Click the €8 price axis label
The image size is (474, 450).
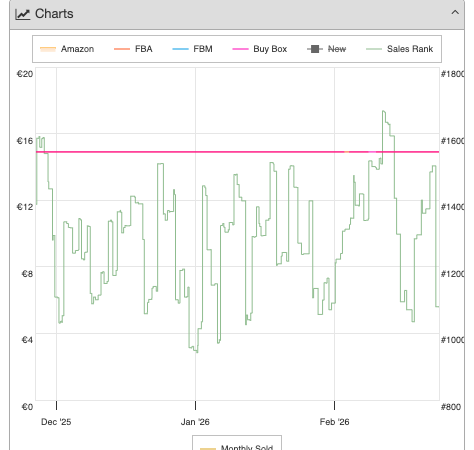pyautogui.click(x=27, y=274)
